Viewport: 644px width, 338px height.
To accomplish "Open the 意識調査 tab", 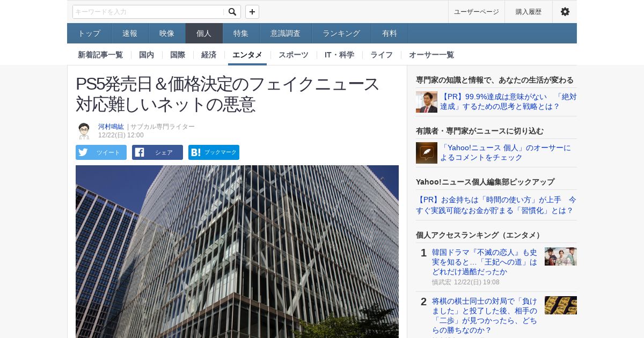I will (286, 33).
